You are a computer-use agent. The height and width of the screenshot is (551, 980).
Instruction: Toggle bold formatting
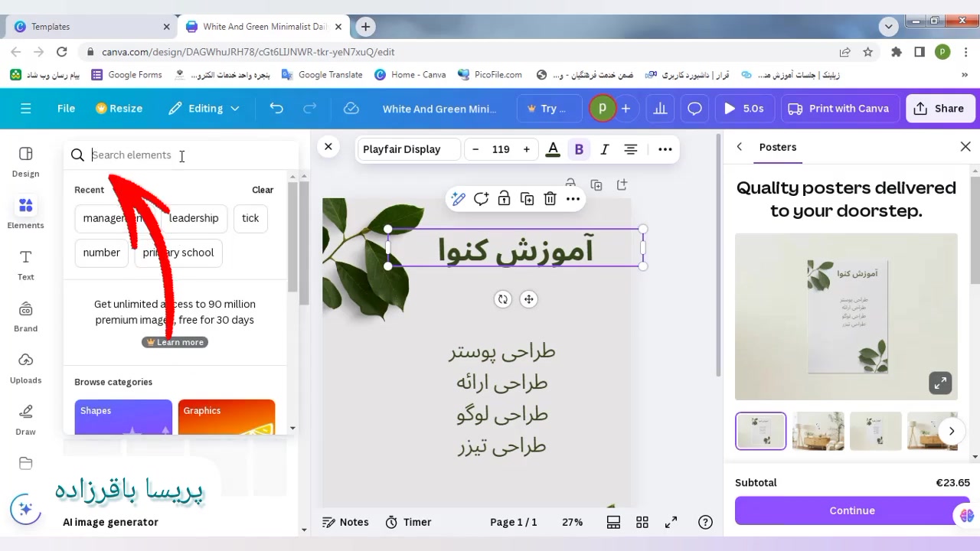[579, 149]
